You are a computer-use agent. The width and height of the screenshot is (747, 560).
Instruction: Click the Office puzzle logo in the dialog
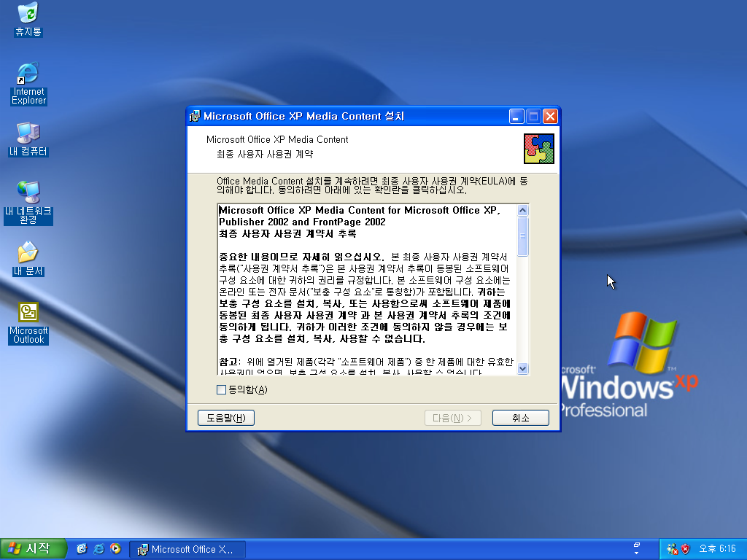pyautogui.click(x=539, y=149)
